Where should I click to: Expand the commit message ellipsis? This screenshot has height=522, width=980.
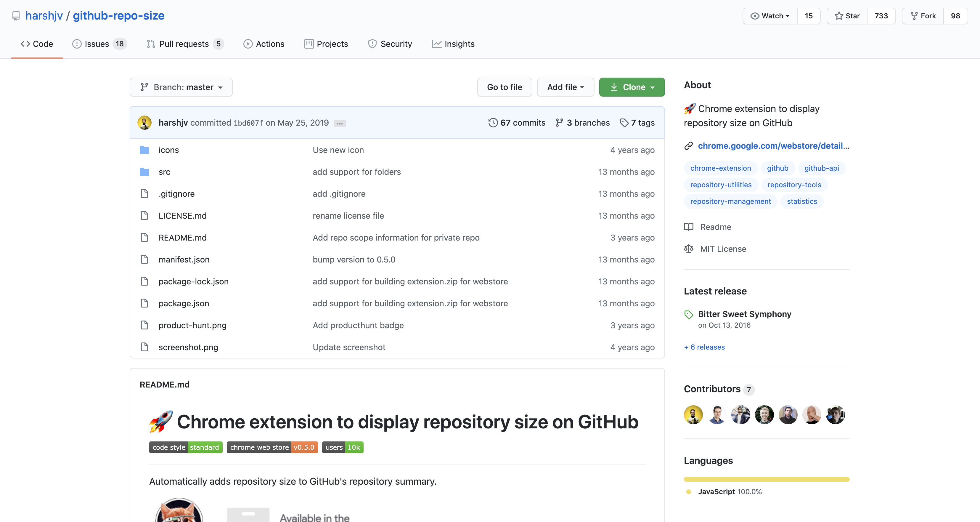pos(340,123)
